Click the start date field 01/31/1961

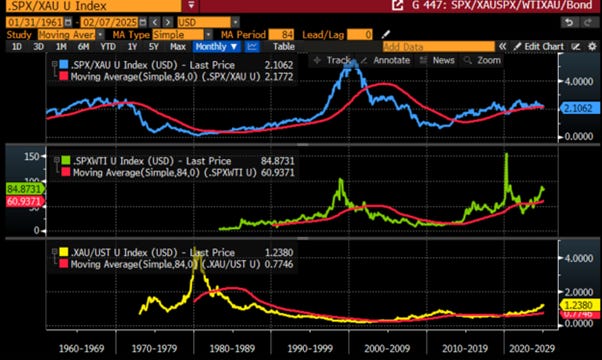35,22
